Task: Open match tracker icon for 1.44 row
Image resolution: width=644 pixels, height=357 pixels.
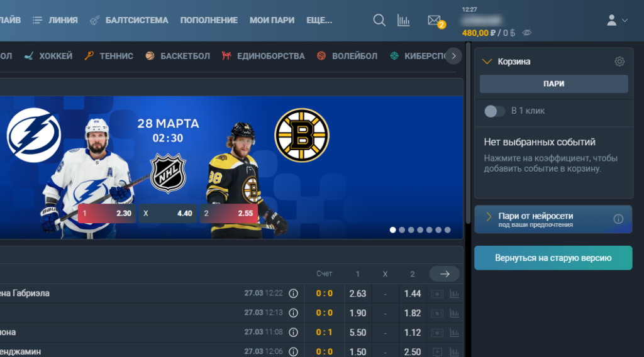Action: click(x=437, y=294)
